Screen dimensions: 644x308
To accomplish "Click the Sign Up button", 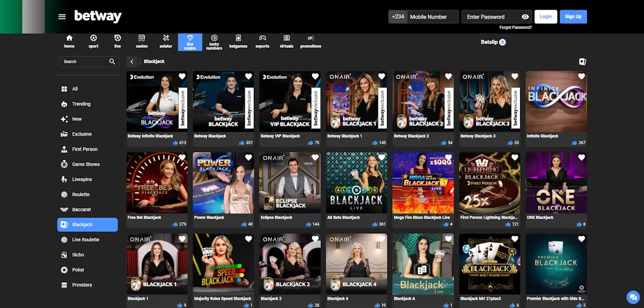I will click(573, 17).
